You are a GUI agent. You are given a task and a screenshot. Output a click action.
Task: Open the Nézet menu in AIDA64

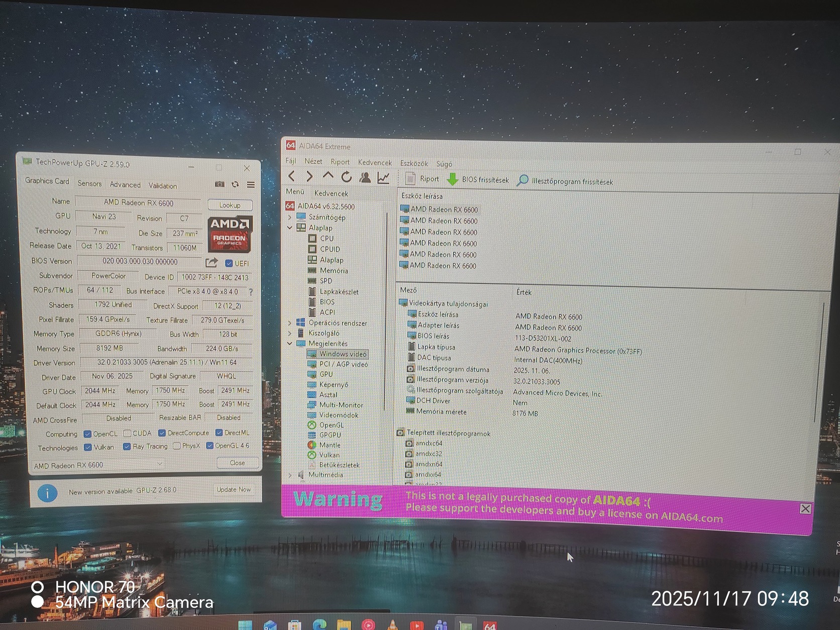(313, 161)
